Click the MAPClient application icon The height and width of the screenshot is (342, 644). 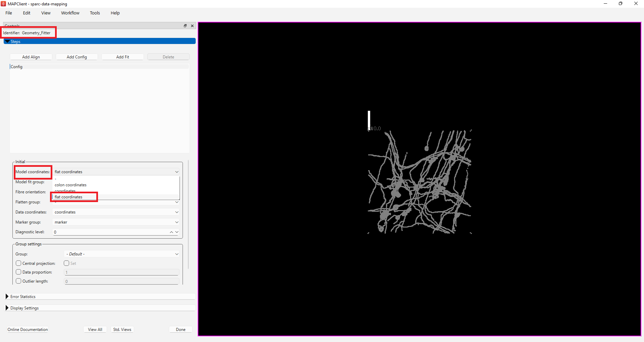(x=3, y=4)
